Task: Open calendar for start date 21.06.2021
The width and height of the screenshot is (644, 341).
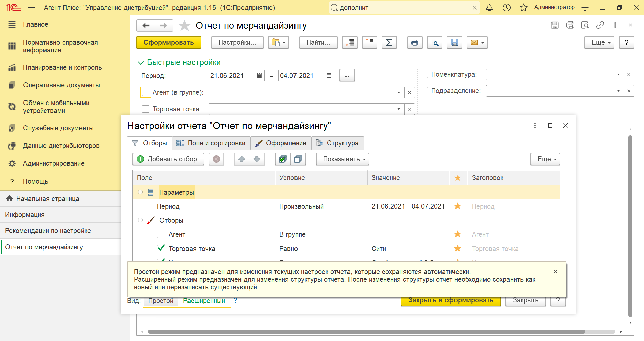Action: 259,76
